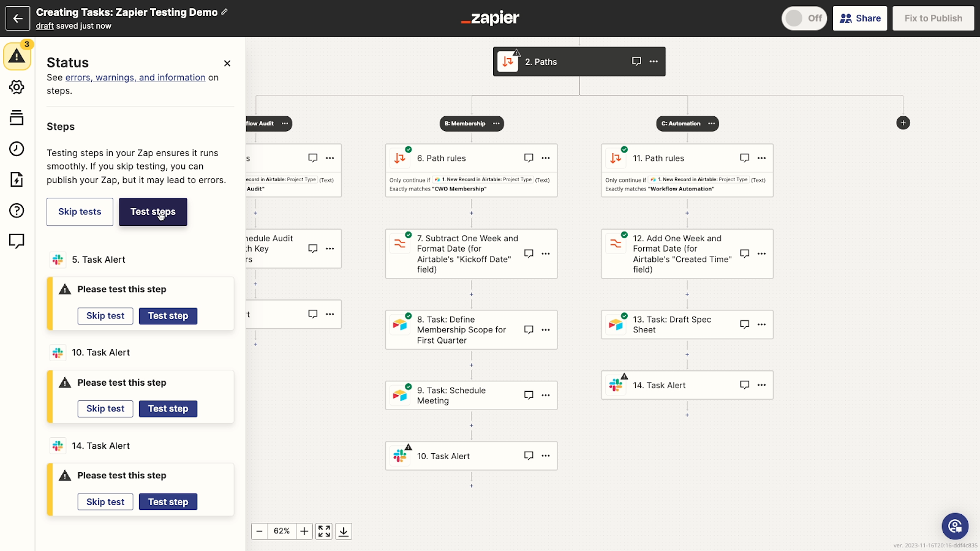The image size is (980, 551).
Task: Click the Skip tests button
Action: click(x=80, y=212)
